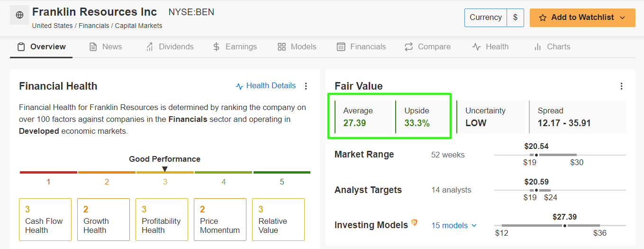Open the News tab

(x=106, y=46)
